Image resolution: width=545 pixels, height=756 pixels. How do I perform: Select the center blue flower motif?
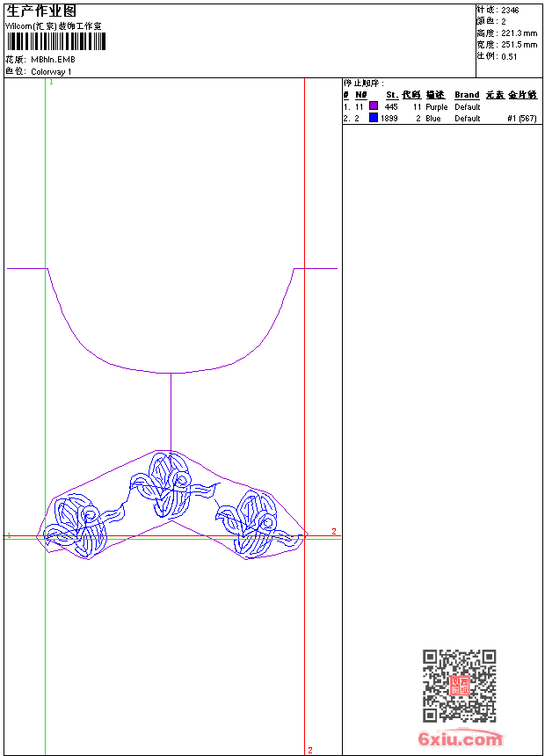pyautogui.click(x=170, y=483)
